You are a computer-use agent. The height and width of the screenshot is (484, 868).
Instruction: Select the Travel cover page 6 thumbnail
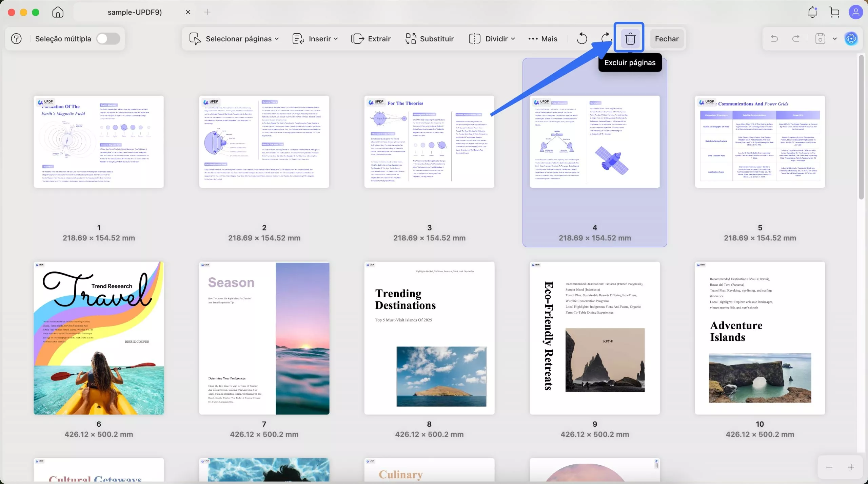click(99, 338)
